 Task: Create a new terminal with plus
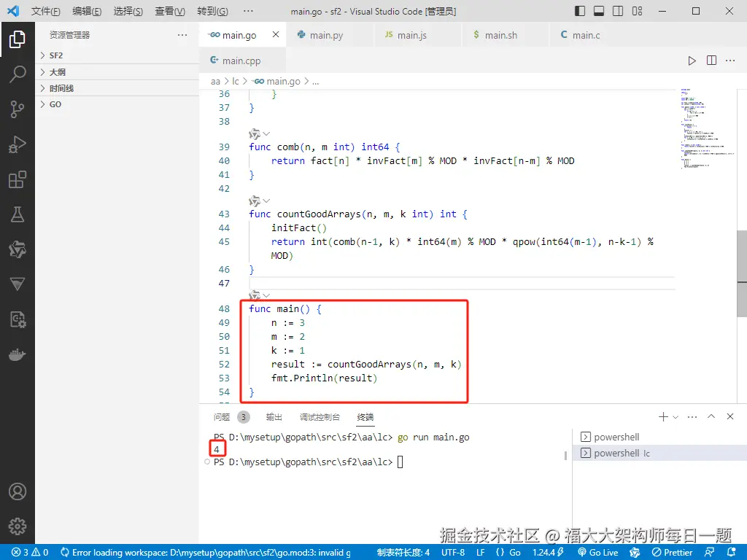tap(663, 416)
